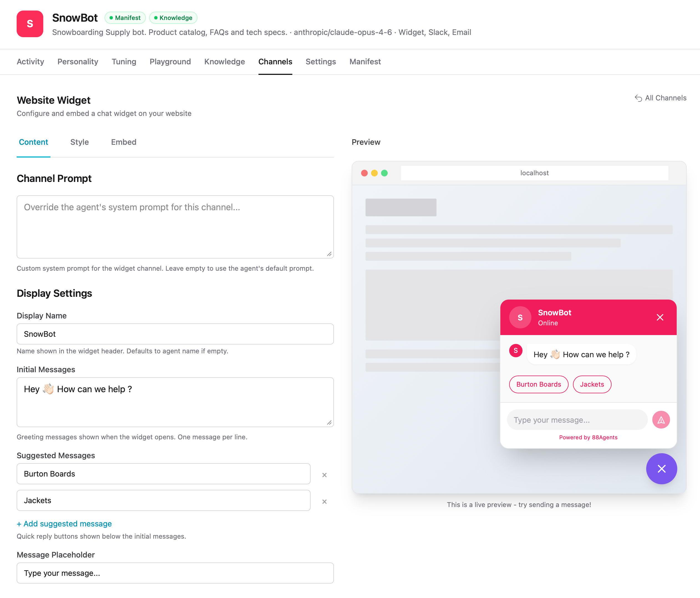700x598 pixels.
Task: Remove the Burton Boards suggested message
Action: click(x=324, y=474)
